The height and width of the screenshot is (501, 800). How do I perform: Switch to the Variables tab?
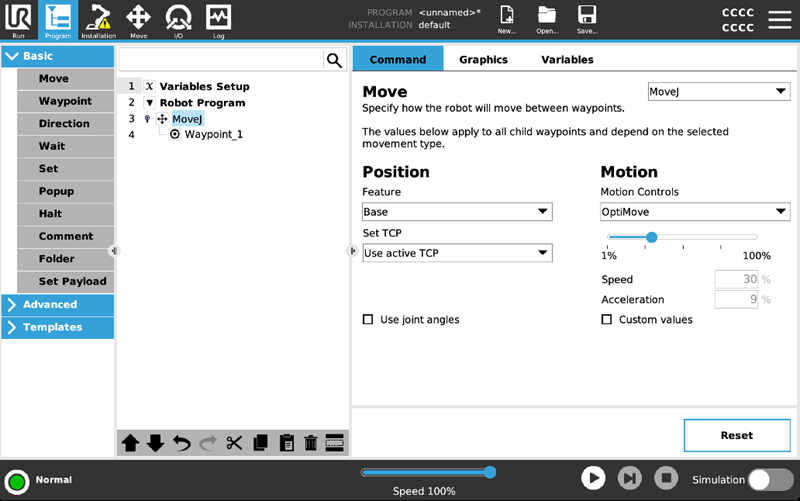pos(567,60)
